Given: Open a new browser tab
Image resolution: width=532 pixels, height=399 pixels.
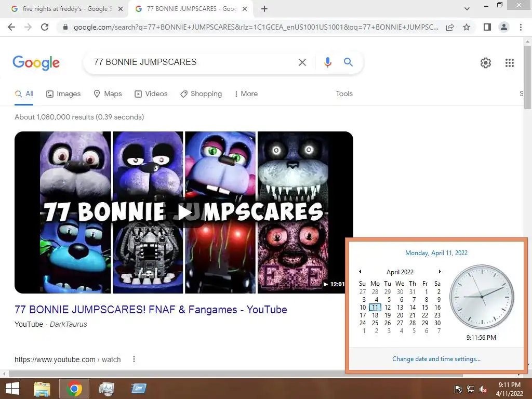Looking at the screenshot, I should (264, 9).
